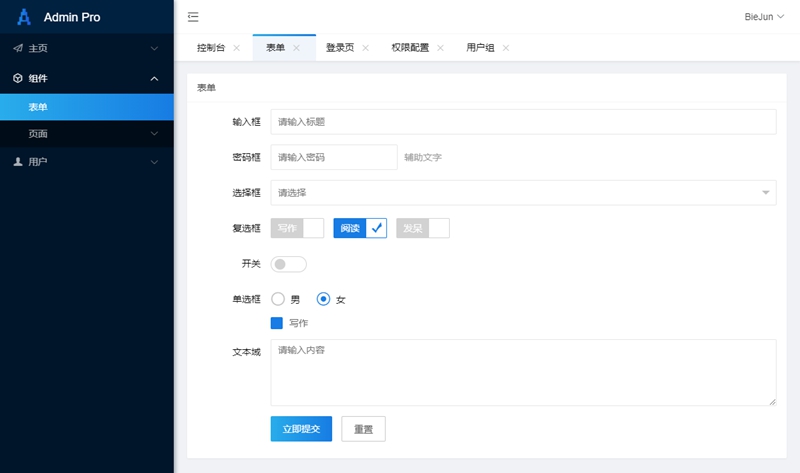Toggle the 开关 switch on
This screenshot has width=800, height=473.
[x=289, y=264]
